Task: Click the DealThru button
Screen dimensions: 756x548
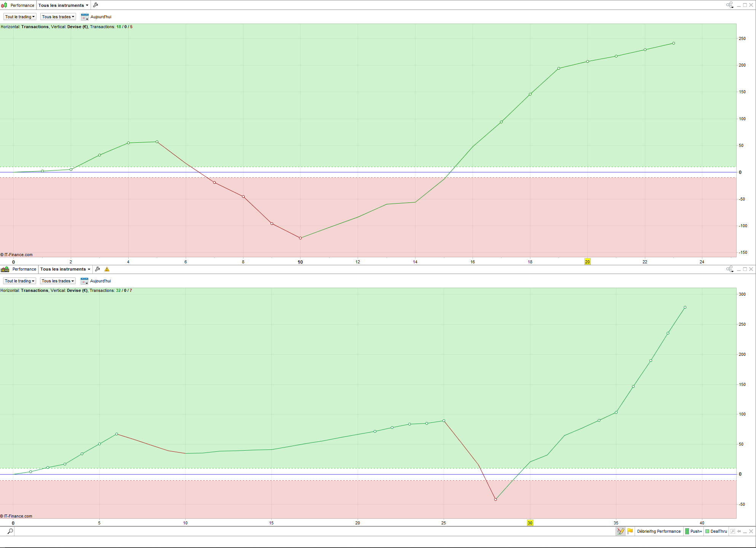Action: tap(716, 531)
